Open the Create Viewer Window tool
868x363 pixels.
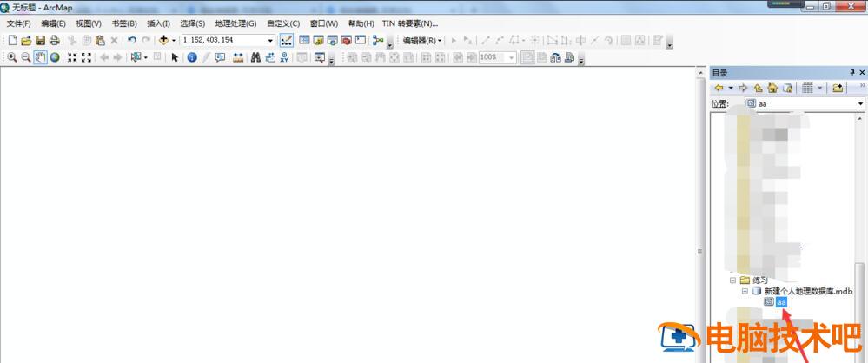click(320, 57)
